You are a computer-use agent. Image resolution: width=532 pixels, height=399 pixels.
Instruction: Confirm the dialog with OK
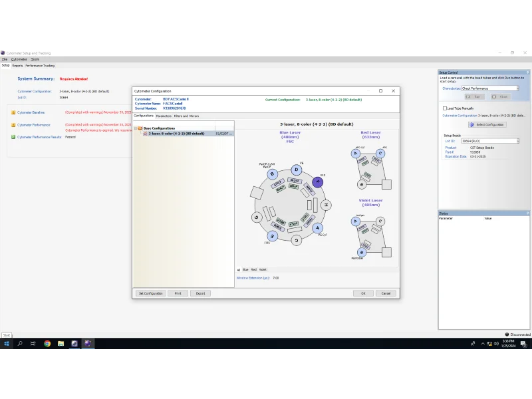[363, 293]
